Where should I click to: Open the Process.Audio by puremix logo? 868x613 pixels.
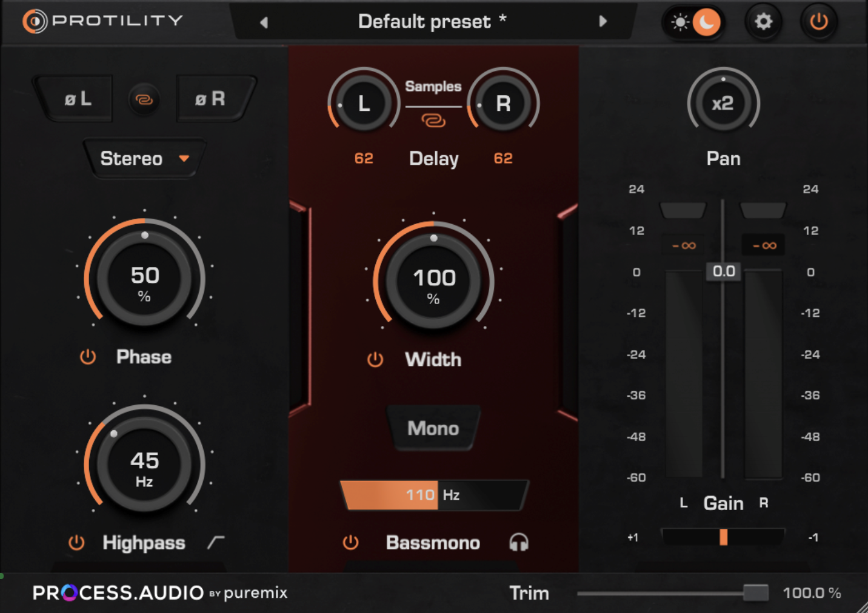coord(160,592)
